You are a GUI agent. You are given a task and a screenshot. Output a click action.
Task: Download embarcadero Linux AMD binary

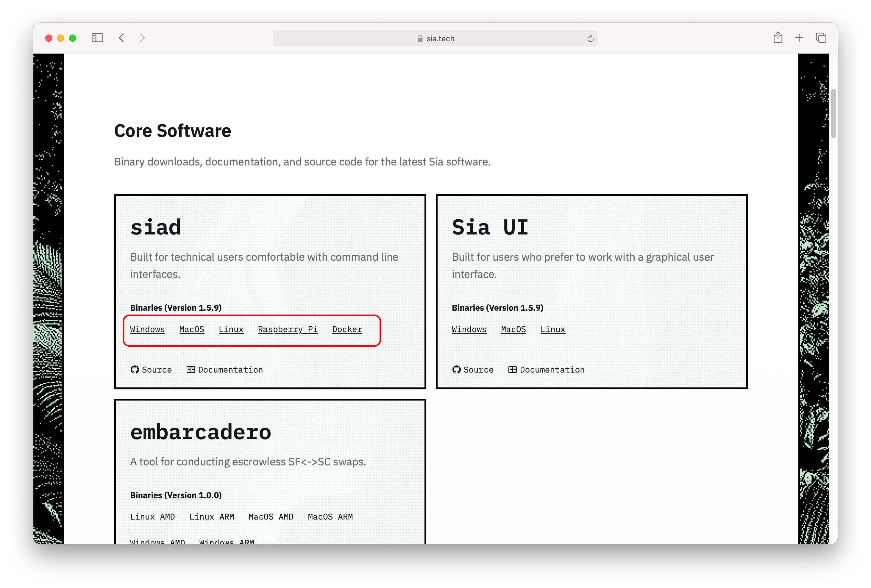pyautogui.click(x=152, y=516)
